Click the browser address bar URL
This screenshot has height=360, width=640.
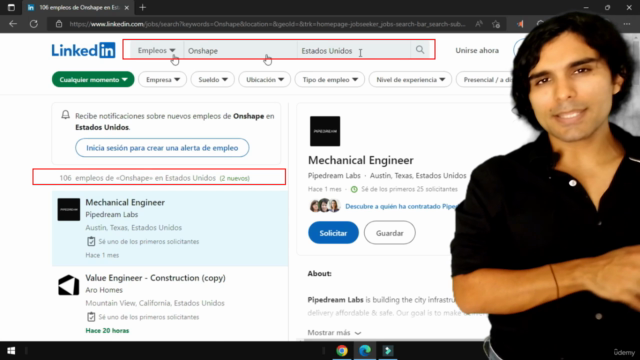coord(267,24)
